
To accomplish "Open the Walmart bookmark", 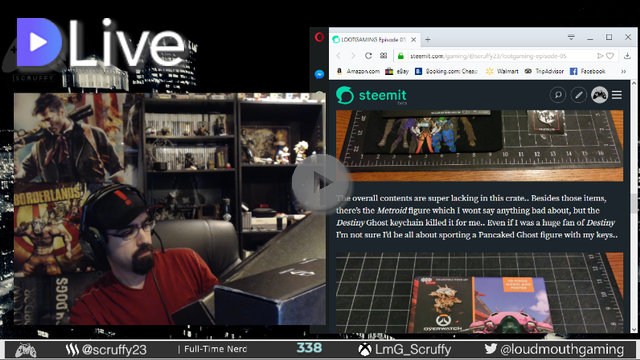I will (x=502, y=71).
